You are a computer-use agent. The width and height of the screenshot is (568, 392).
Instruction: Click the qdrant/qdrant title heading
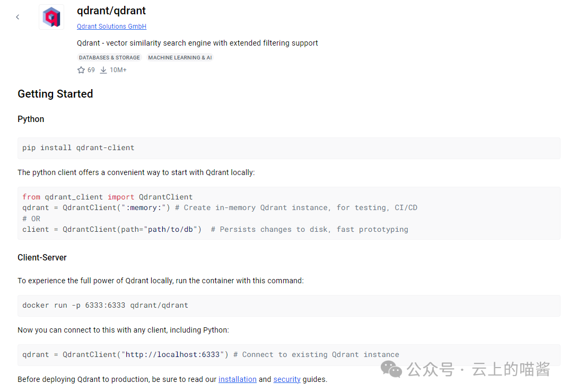coord(111,11)
